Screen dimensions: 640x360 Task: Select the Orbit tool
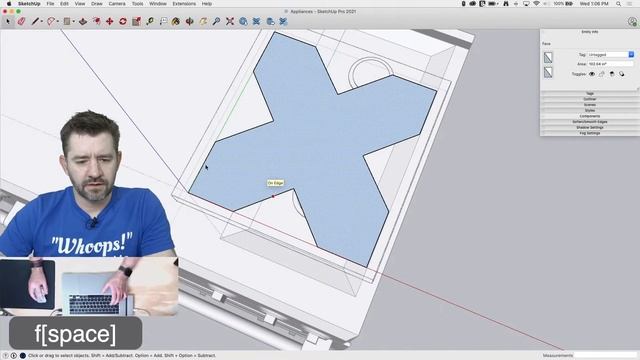[x=189, y=21]
